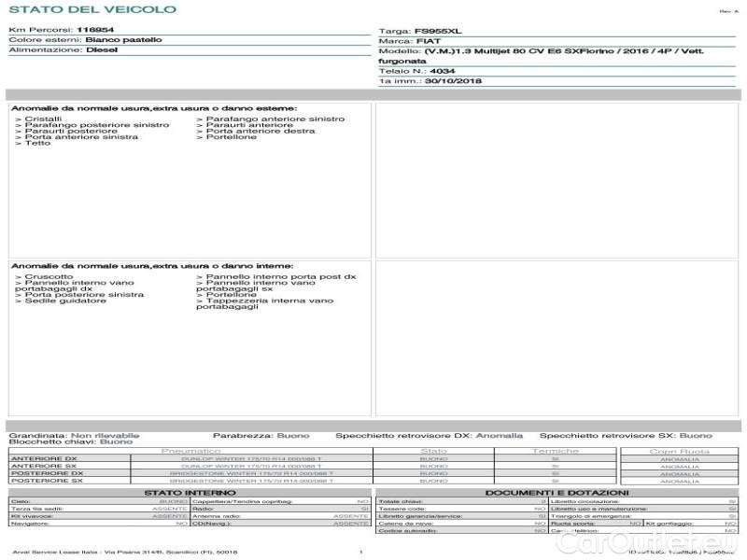747x560 pixels.
Task: Click the 'Libretto circolazione:' label
Action: pos(585,501)
